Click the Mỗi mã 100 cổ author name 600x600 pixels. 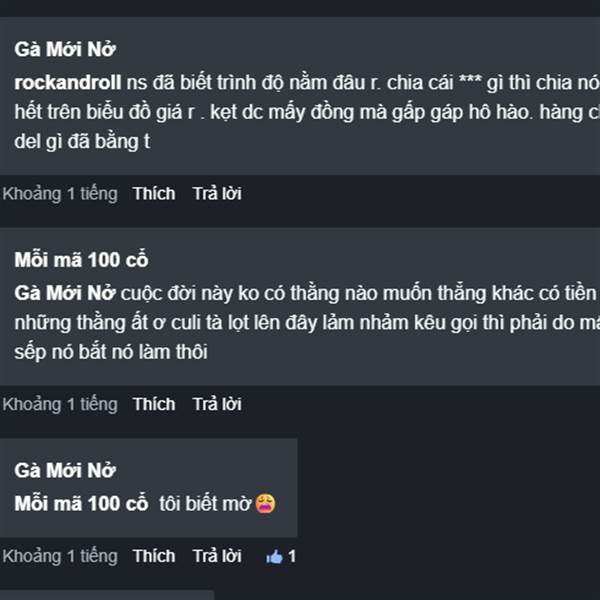81,260
